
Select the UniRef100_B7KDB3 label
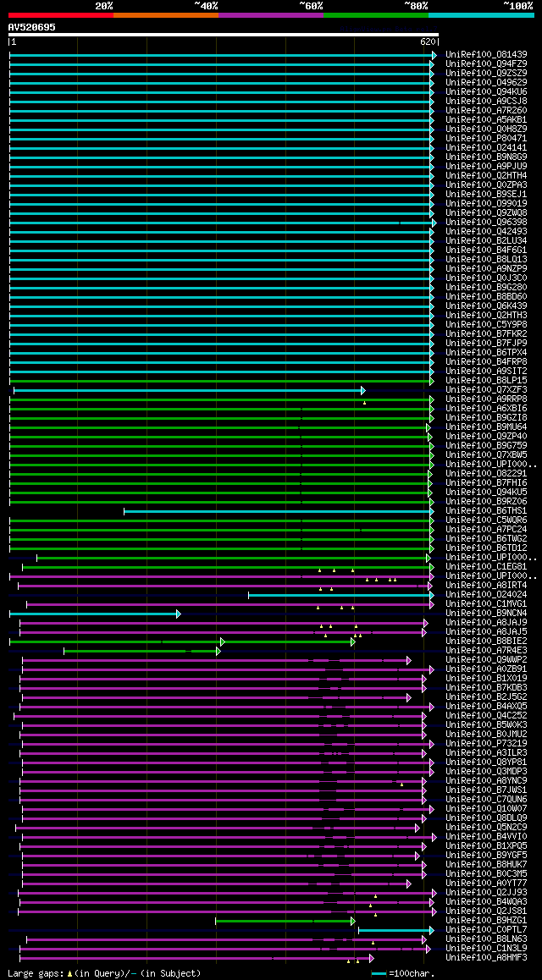(486, 688)
